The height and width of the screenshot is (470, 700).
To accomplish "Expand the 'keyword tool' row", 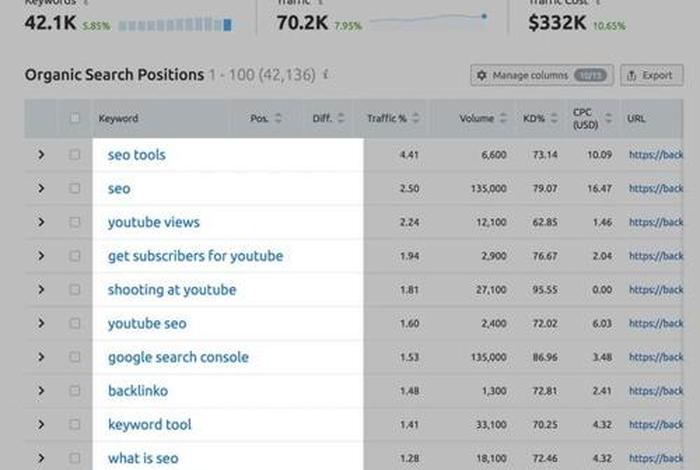I will click(x=41, y=424).
